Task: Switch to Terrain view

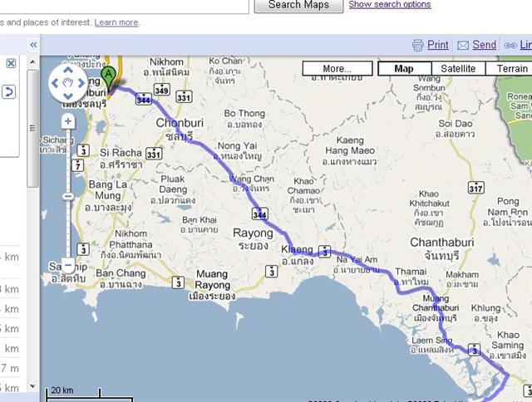Action: click(509, 68)
